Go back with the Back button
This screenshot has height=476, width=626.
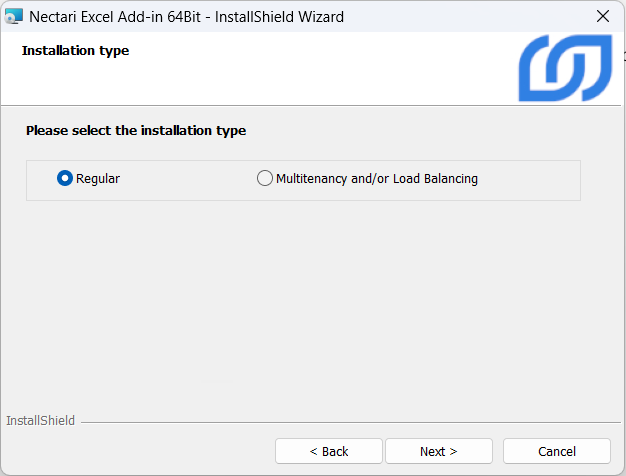click(329, 451)
